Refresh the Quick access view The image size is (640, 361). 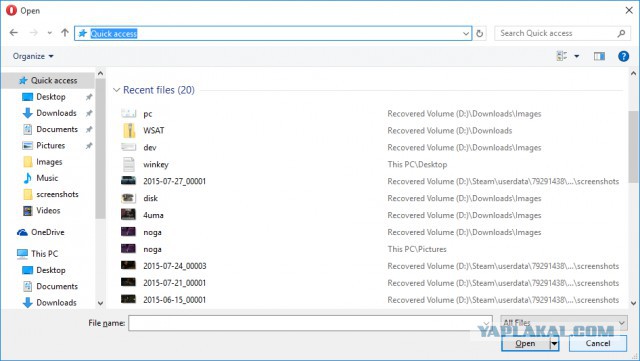tap(480, 33)
